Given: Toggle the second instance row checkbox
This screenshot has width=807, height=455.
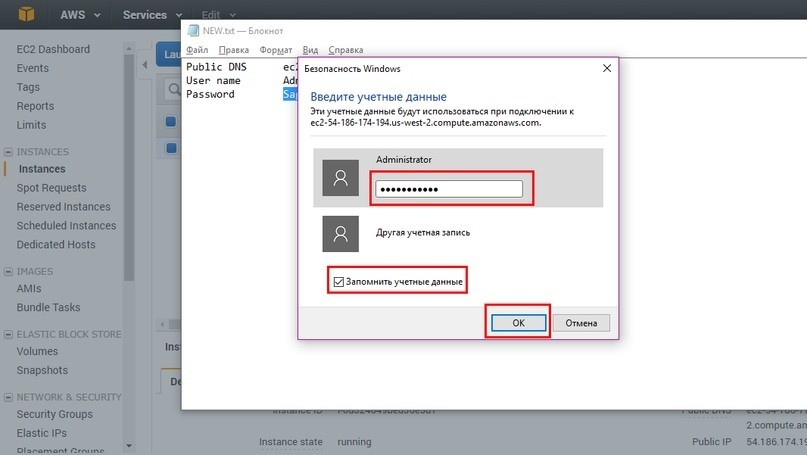Looking at the screenshot, I should (x=171, y=148).
